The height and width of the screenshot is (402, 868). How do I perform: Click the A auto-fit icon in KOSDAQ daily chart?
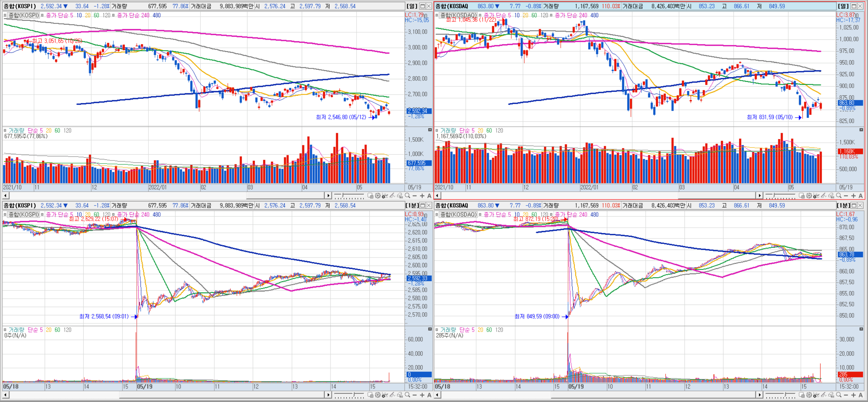pos(861,196)
